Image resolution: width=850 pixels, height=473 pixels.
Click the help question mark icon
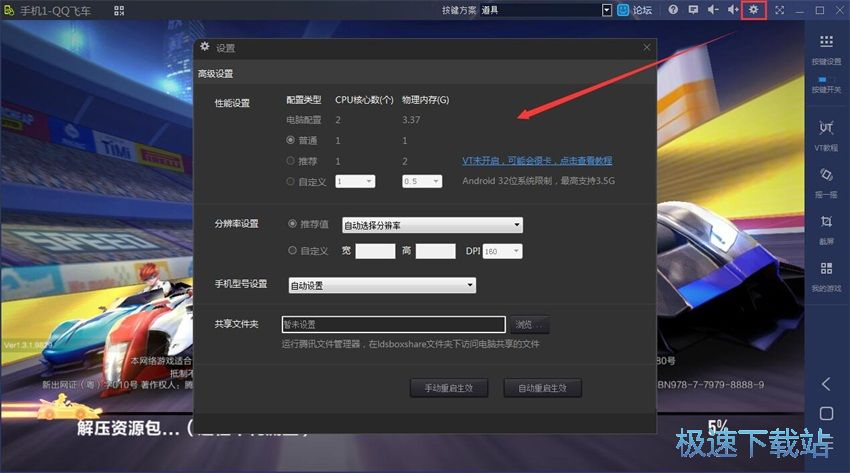point(673,10)
